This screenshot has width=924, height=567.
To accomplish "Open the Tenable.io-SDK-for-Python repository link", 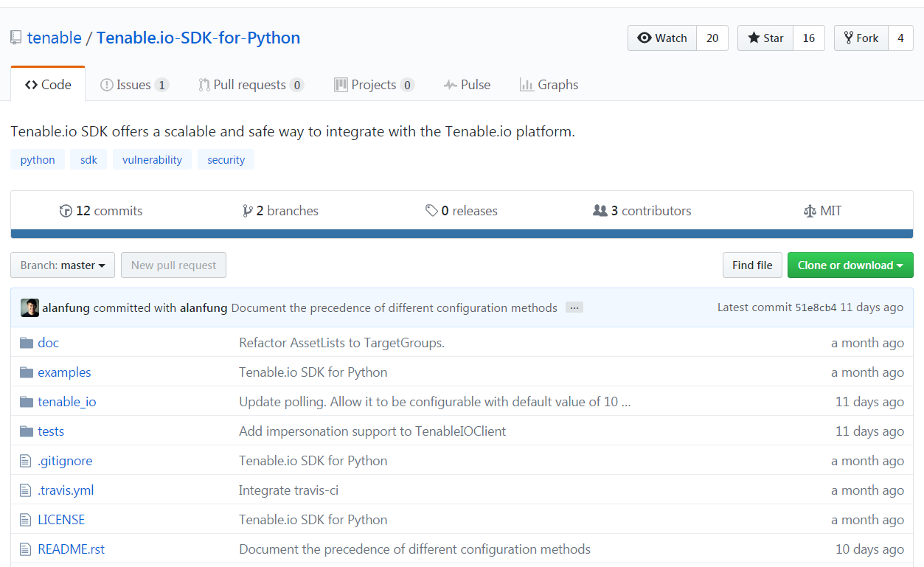I will pos(198,38).
